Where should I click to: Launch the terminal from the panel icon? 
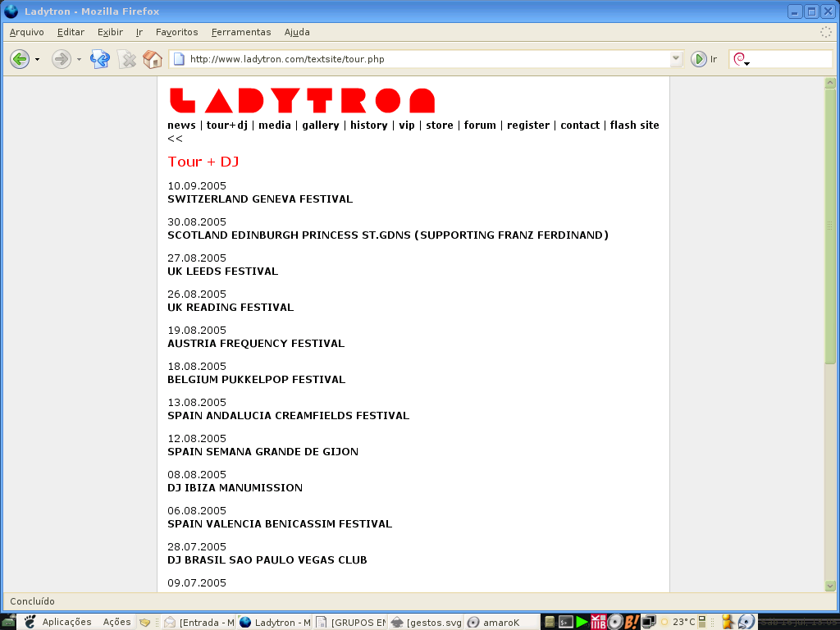(566, 622)
